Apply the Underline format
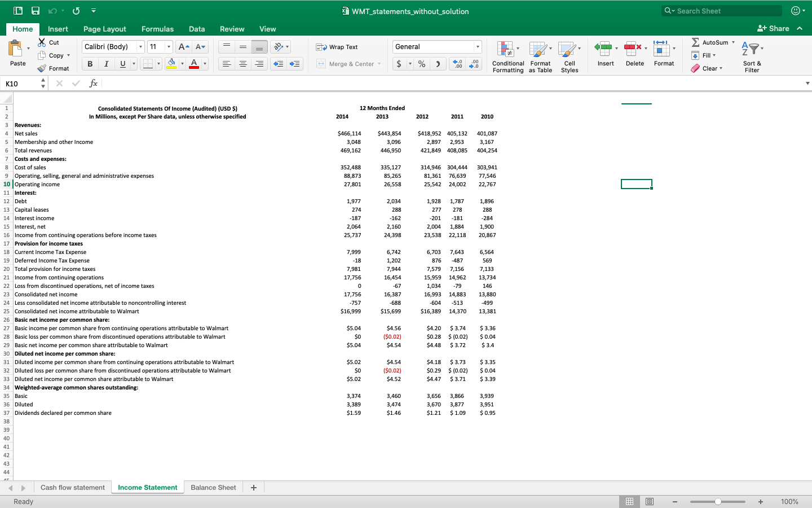 pos(122,64)
